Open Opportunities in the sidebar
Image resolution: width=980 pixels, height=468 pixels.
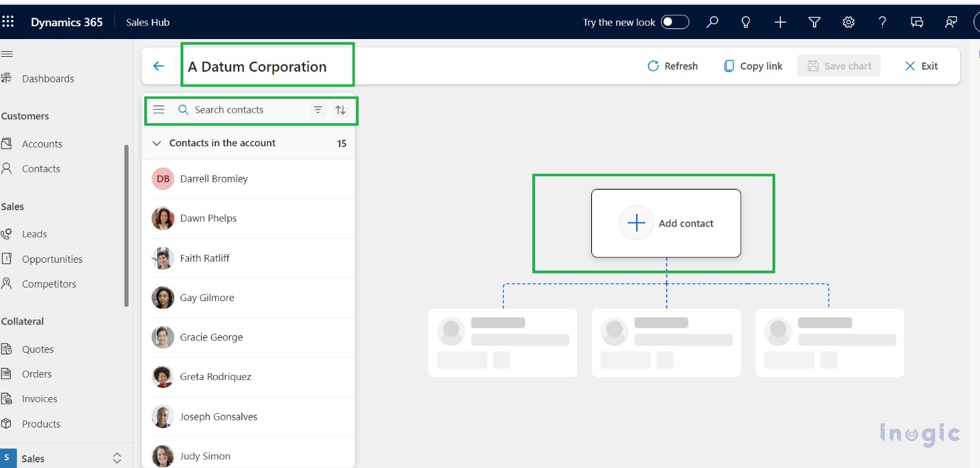52,259
